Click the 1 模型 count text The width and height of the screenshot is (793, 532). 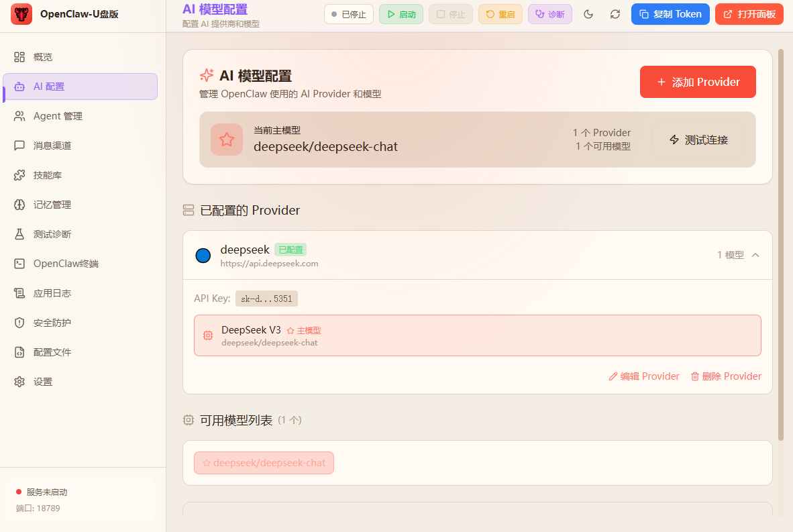coord(731,256)
